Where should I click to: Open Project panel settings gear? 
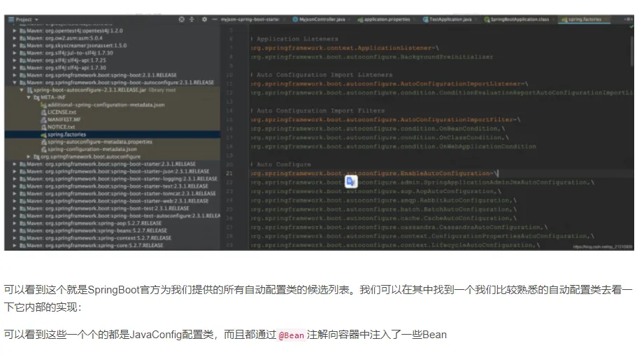click(x=204, y=20)
